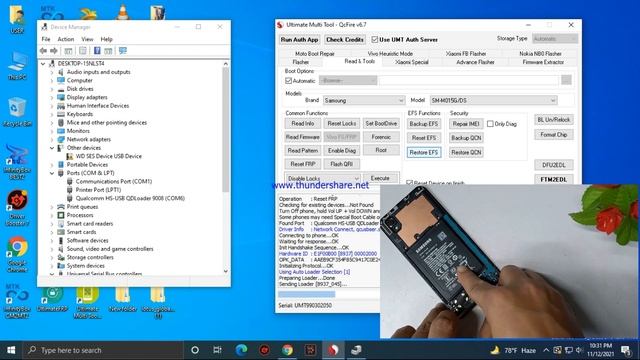Screen dimensions: 640x360
Task: Toggle Use UMT Auth Server checkbox
Action: tap(374, 40)
